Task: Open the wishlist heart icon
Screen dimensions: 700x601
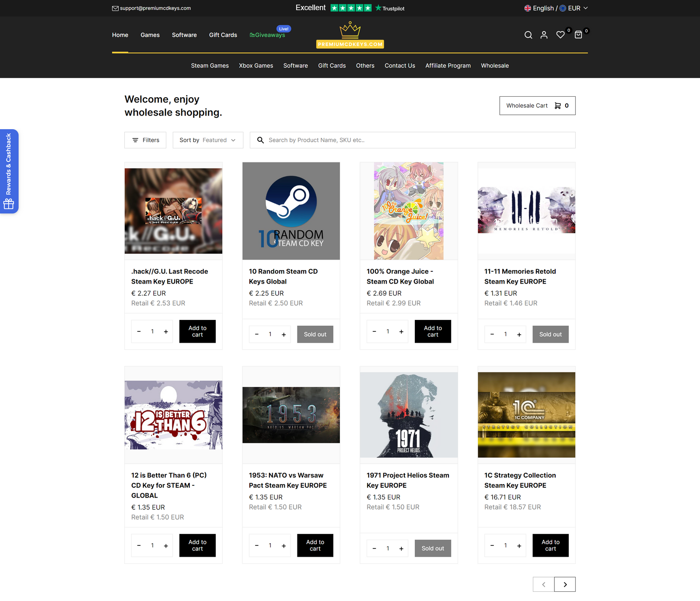Action: [x=560, y=35]
